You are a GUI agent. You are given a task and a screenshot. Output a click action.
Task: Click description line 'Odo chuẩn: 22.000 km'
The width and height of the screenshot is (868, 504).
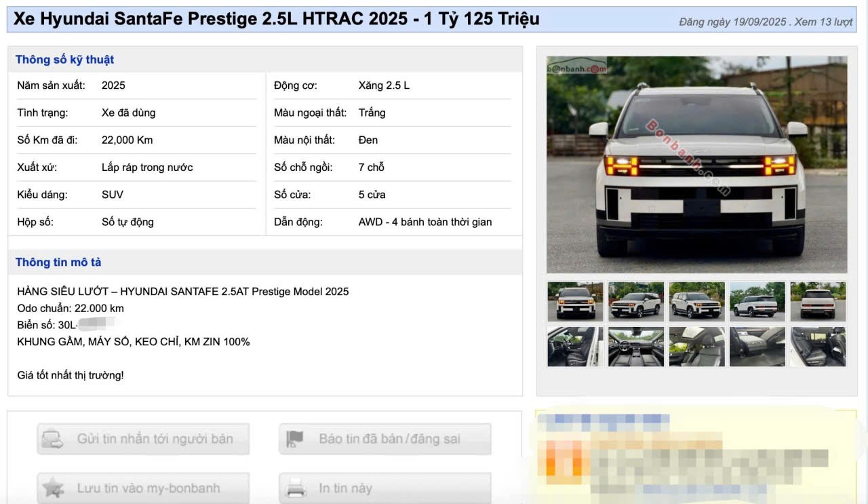(x=71, y=308)
